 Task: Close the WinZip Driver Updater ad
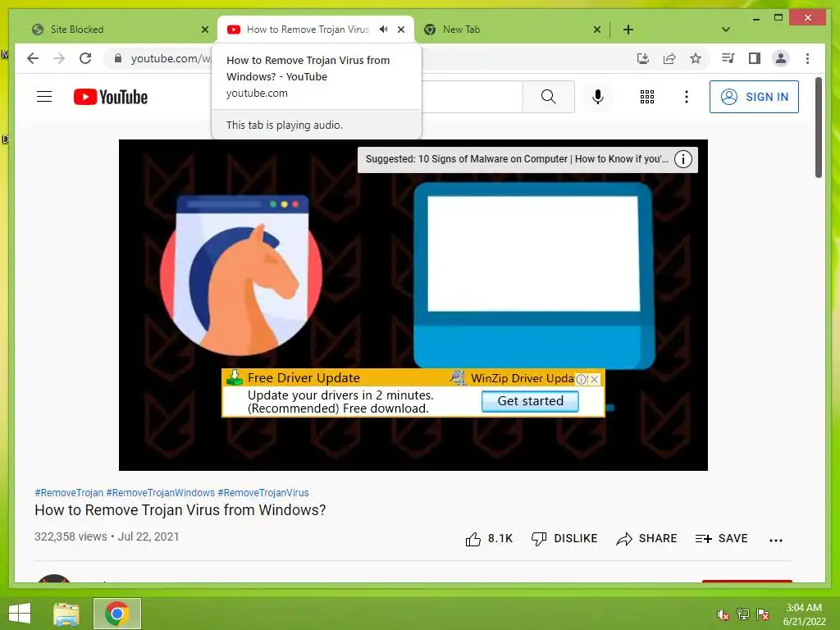click(x=595, y=379)
